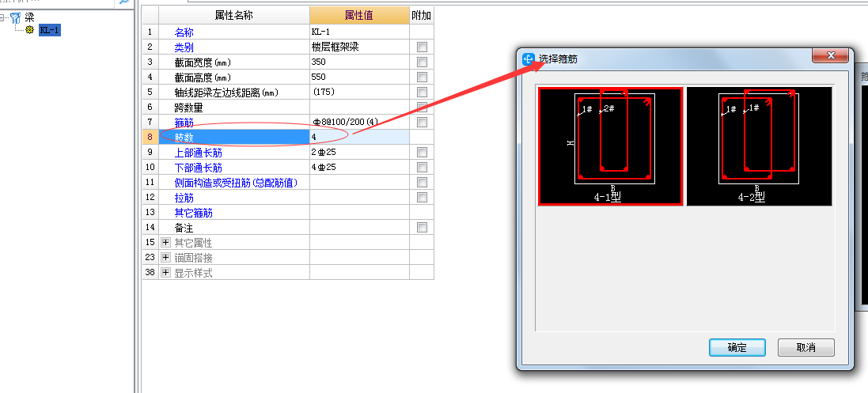868x393 pixels.
Task: Open the 类别 value 楼层框架梁
Action: [359, 47]
